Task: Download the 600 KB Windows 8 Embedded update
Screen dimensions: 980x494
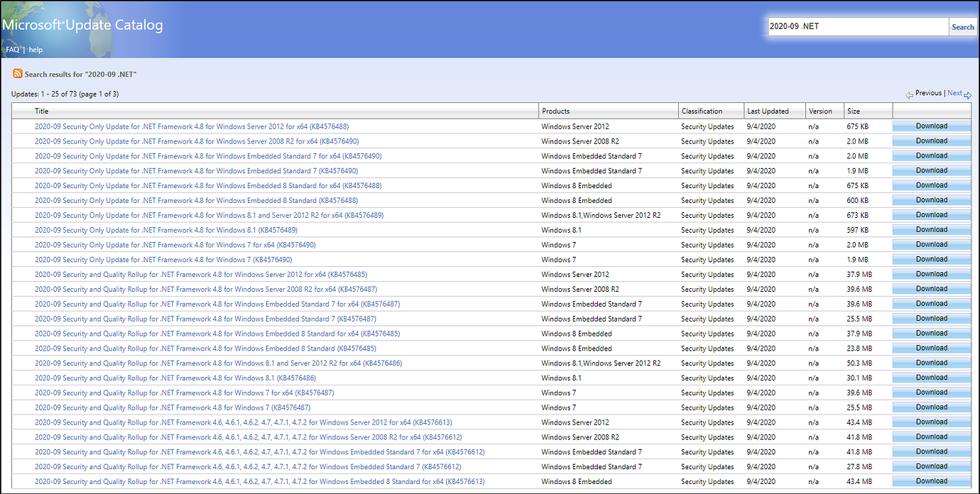Action: click(x=931, y=200)
